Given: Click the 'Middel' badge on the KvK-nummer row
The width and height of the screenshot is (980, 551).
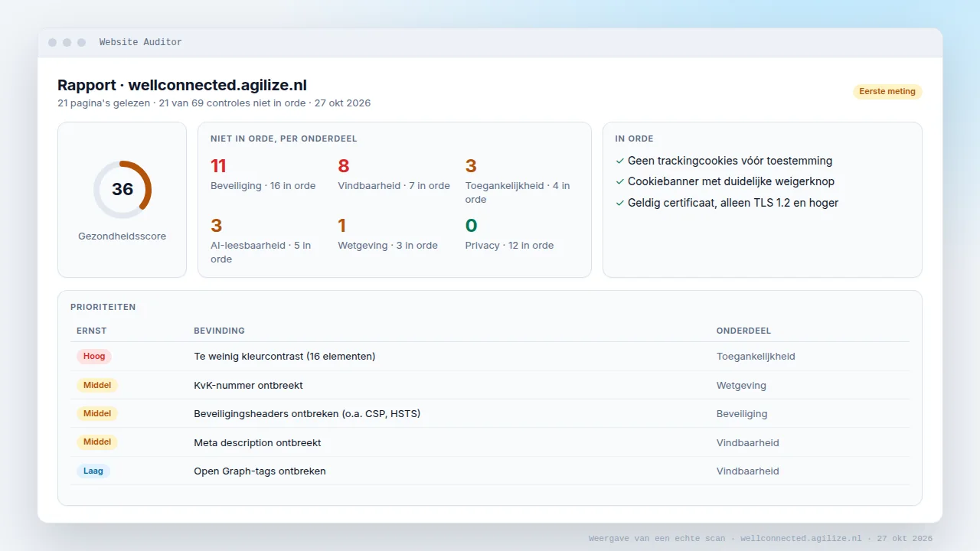Looking at the screenshot, I should (x=97, y=385).
